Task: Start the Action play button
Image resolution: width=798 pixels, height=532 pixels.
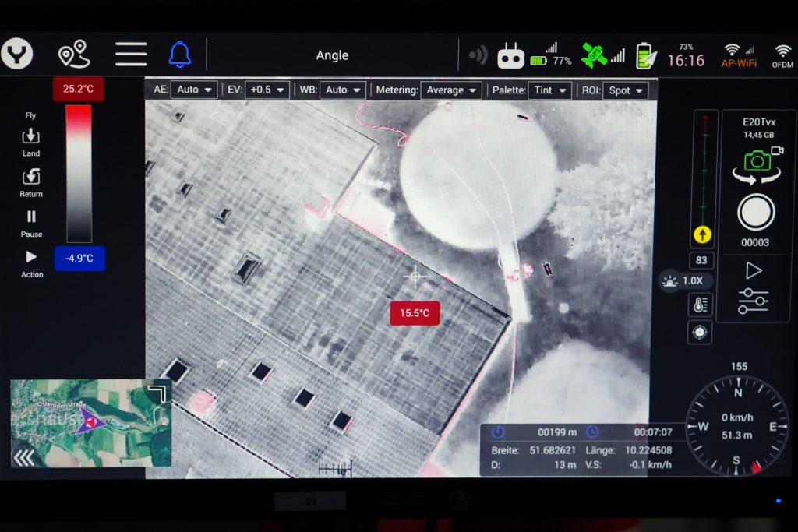Action: 31,257
